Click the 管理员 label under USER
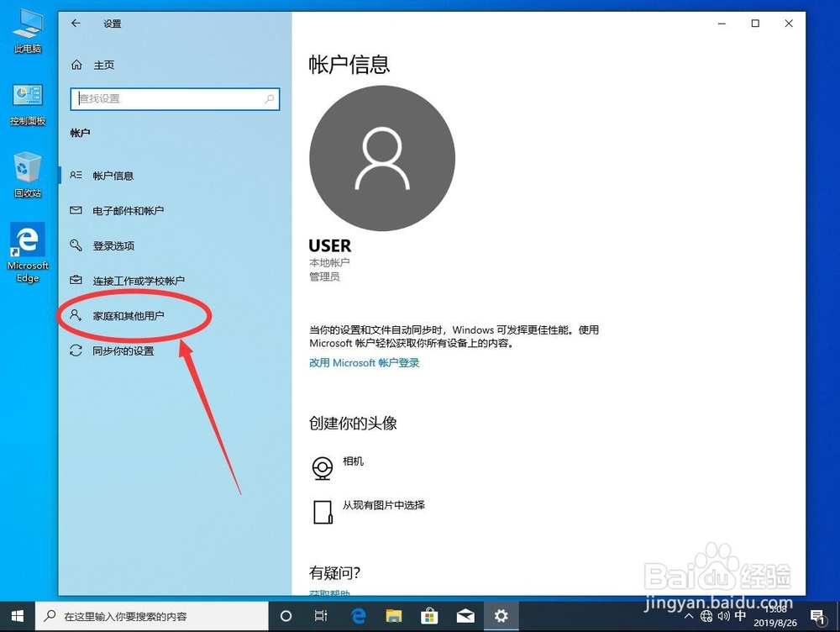840x632 pixels. [324, 276]
